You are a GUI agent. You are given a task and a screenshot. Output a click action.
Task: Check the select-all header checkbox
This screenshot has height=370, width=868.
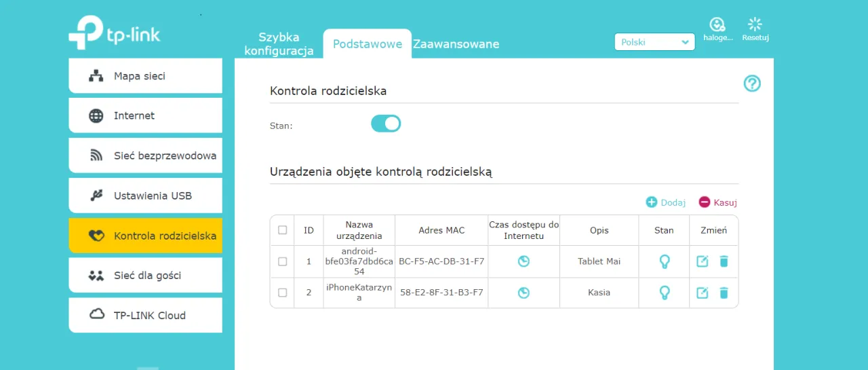[x=282, y=230]
